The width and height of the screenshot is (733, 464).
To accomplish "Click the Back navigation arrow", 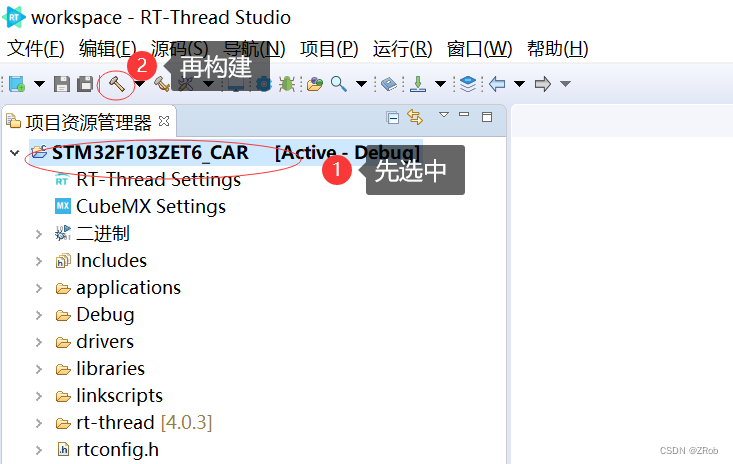I will coord(497,84).
